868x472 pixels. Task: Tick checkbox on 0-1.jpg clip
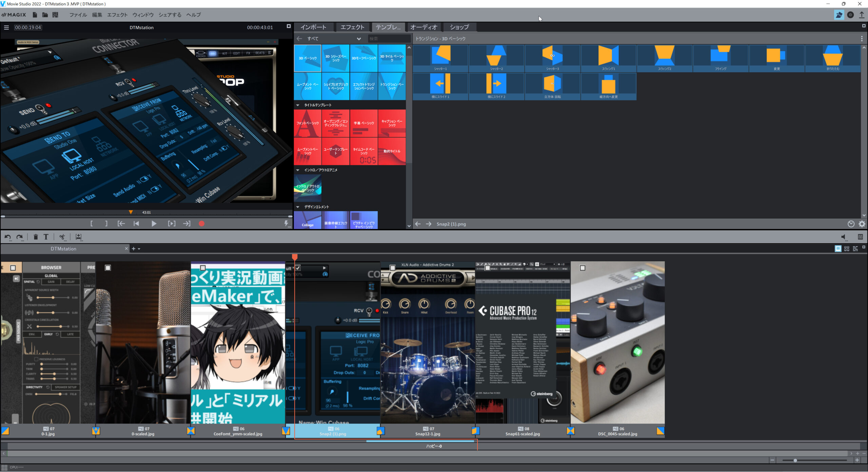[13, 268]
